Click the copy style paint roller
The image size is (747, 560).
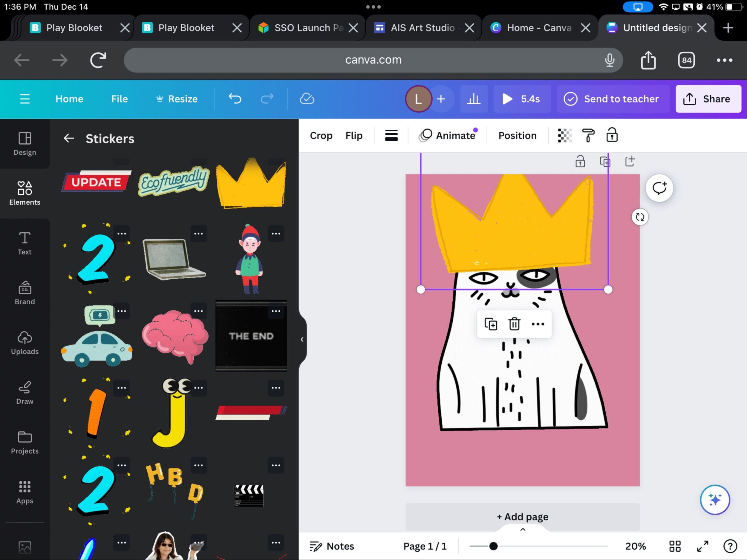click(x=588, y=135)
